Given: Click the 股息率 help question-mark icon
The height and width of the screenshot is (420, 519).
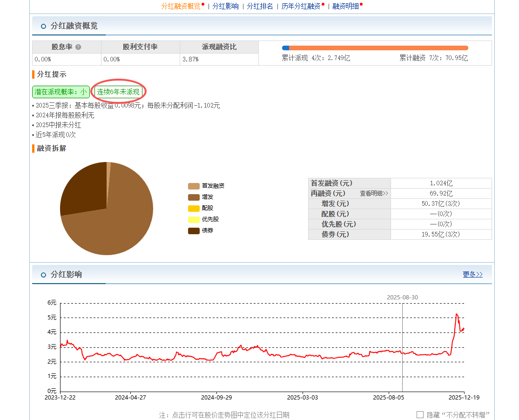Looking at the screenshot, I should (78, 47).
